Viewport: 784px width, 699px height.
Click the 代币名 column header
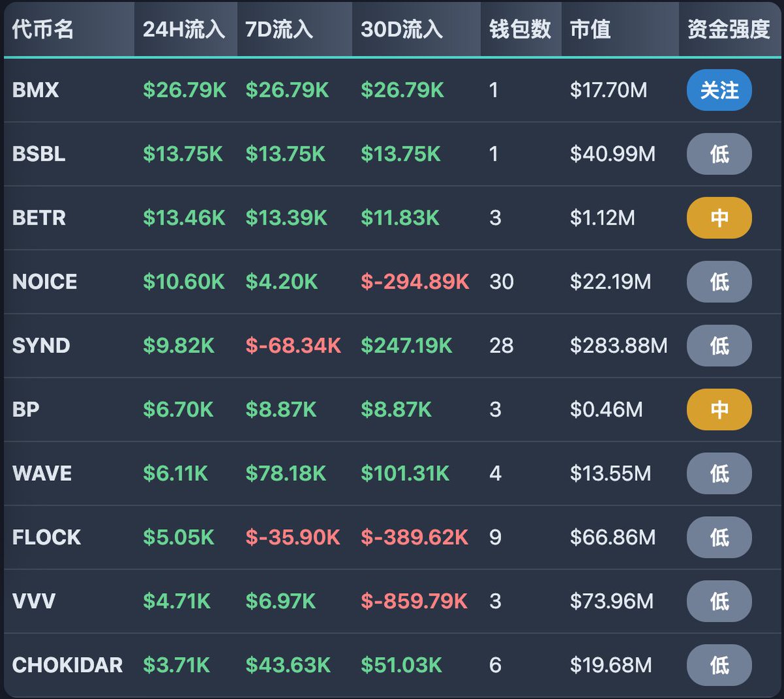point(43,29)
